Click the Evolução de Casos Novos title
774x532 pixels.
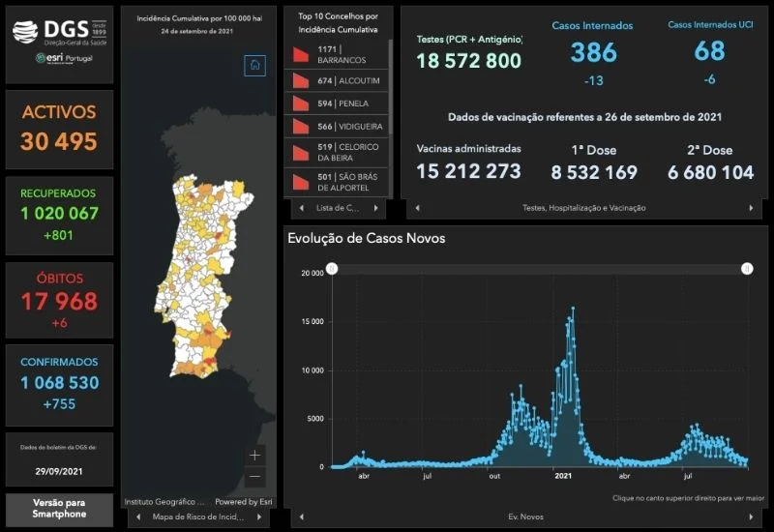(367, 238)
